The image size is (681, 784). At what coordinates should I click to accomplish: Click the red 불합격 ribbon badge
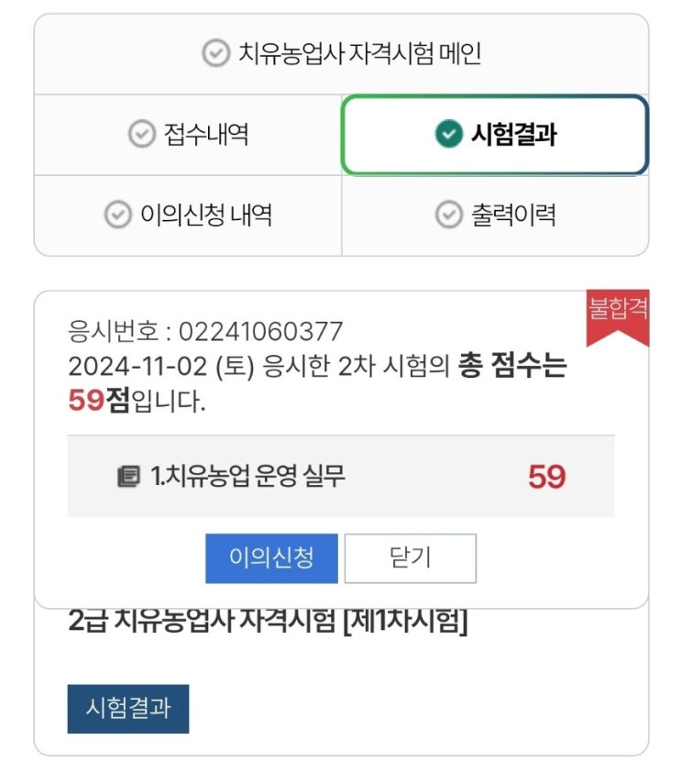click(x=618, y=313)
